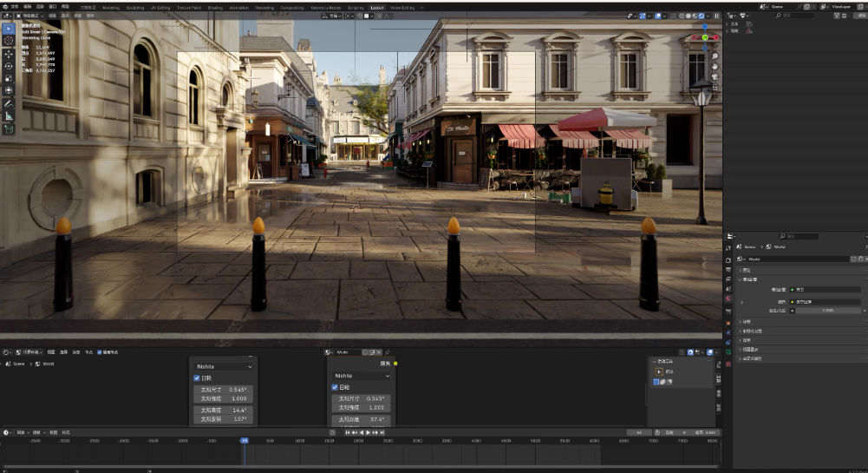Select the Measure tool in the toolbar
868x473 pixels.
(x=9, y=115)
